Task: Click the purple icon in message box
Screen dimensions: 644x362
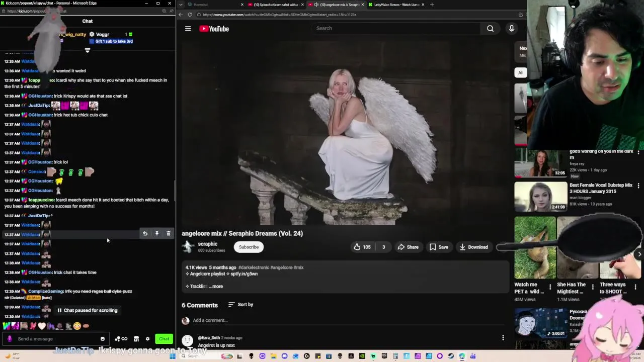Action: coord(10,339)
